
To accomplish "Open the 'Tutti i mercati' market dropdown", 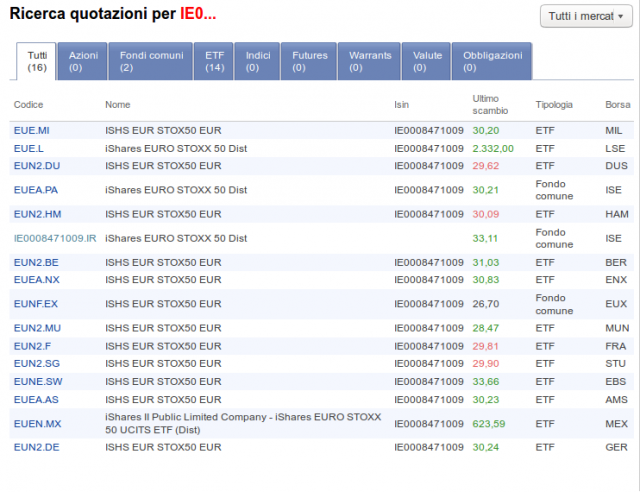I will (x=586, y=17).
